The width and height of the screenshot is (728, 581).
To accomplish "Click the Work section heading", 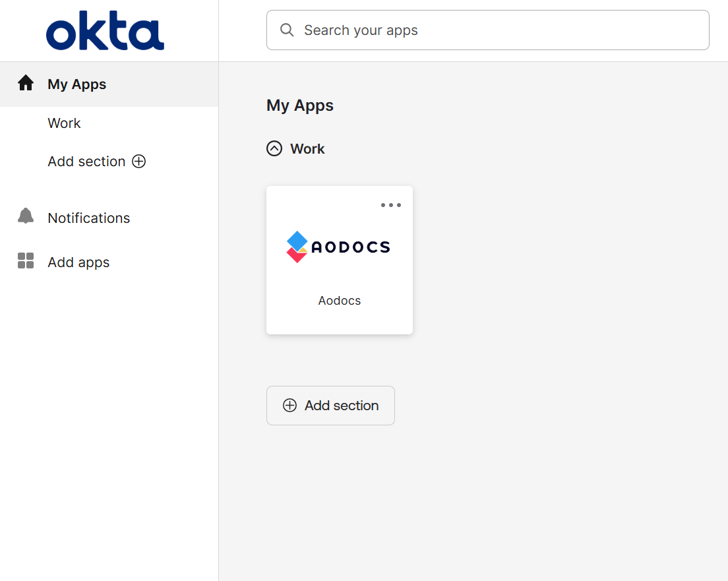I will [307, 148].
